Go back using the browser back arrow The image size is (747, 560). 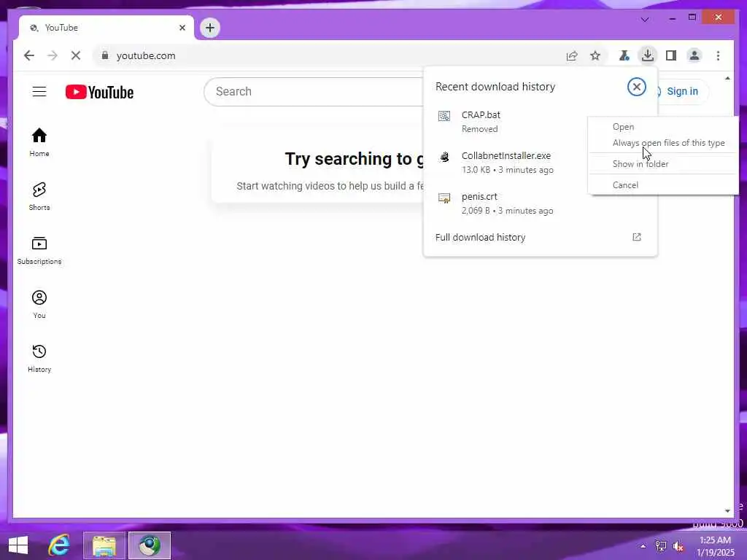(x=29, y=55)
